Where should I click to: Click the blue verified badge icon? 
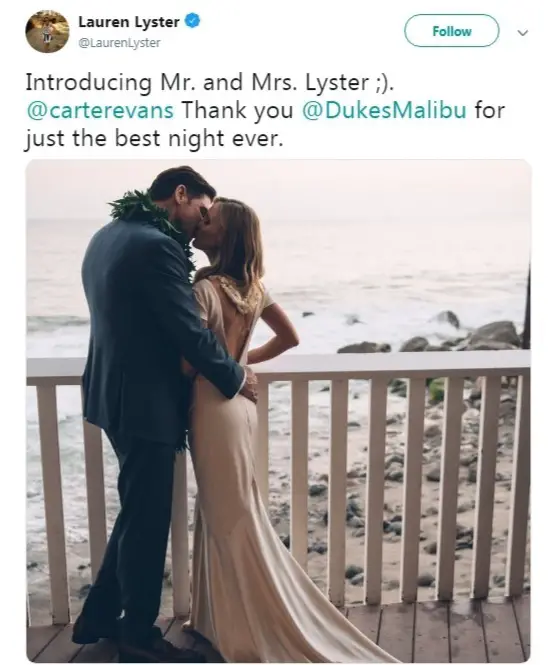(193, 21)
